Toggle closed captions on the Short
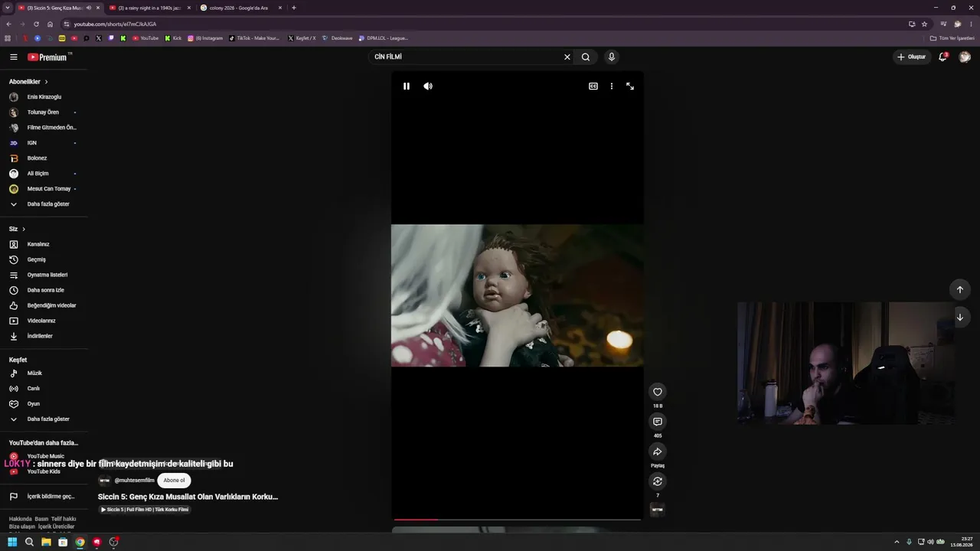The height and width of the screenshot is (551, 980). point(593,86)
